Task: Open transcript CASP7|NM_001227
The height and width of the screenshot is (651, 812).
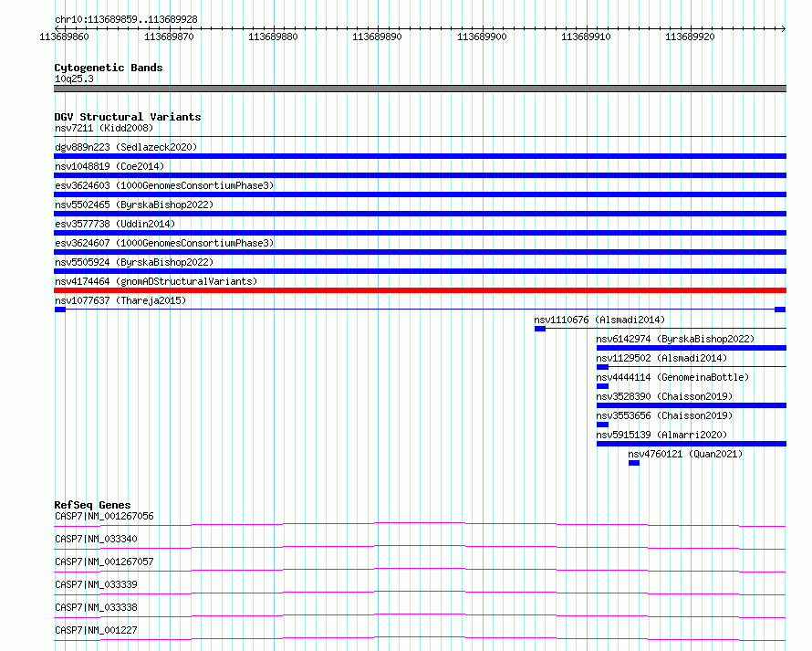Action: pos(96,630)
